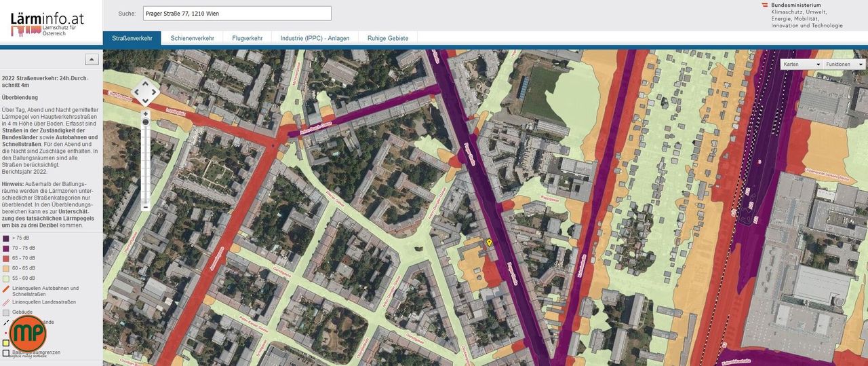Open the Karten dropdown
Image resolution: width=868 pixels, height=366 pixels.
click(801, 64)
